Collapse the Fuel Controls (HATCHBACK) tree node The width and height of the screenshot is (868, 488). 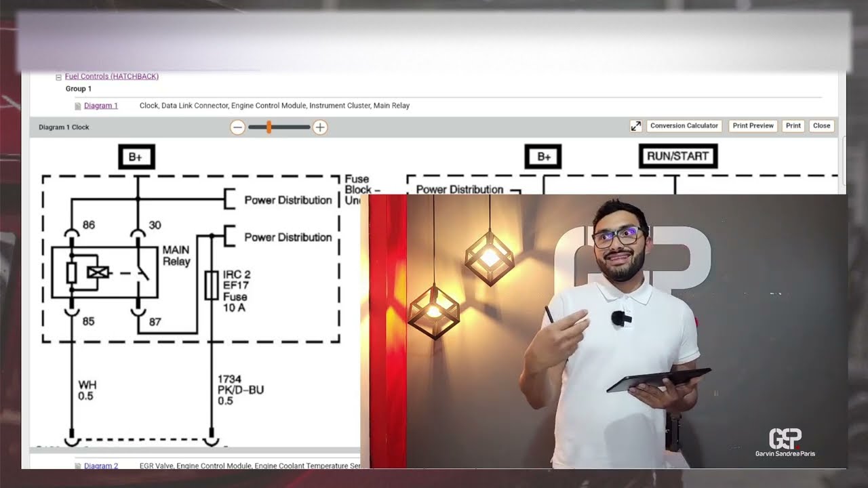click(x=59, y=77)
